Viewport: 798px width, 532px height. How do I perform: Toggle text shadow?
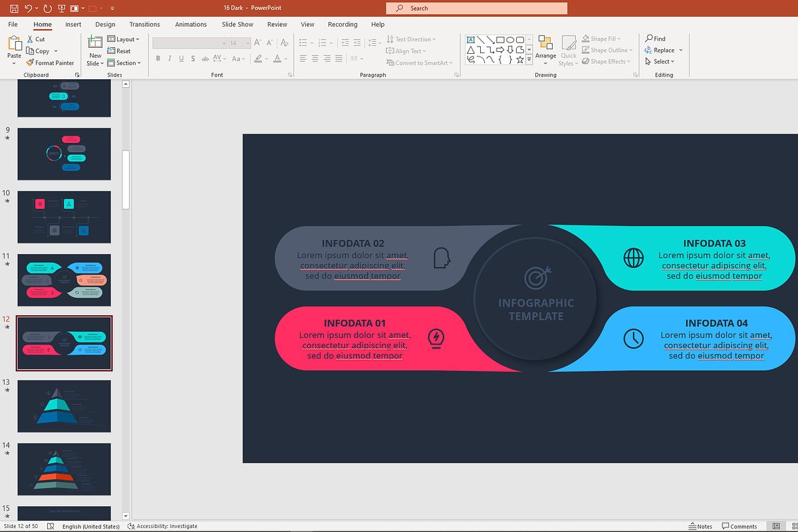pos(194,59)
